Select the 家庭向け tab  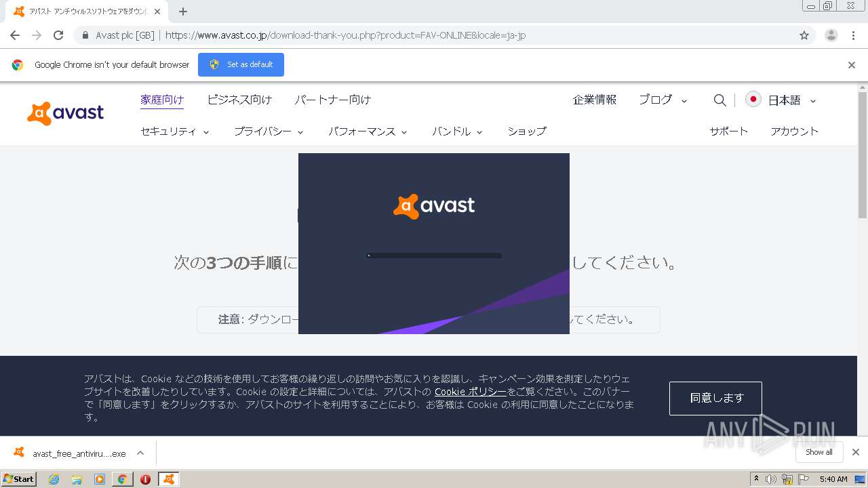click(162, 100)
